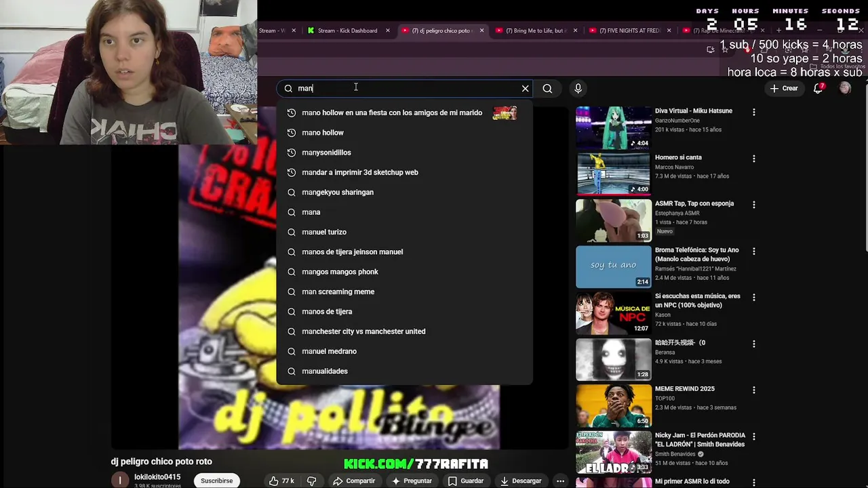Click video title 'Si escuchas esta música, eres un NPC'
Viewport: 868px width, 488px height.
[x=697, y=300]
